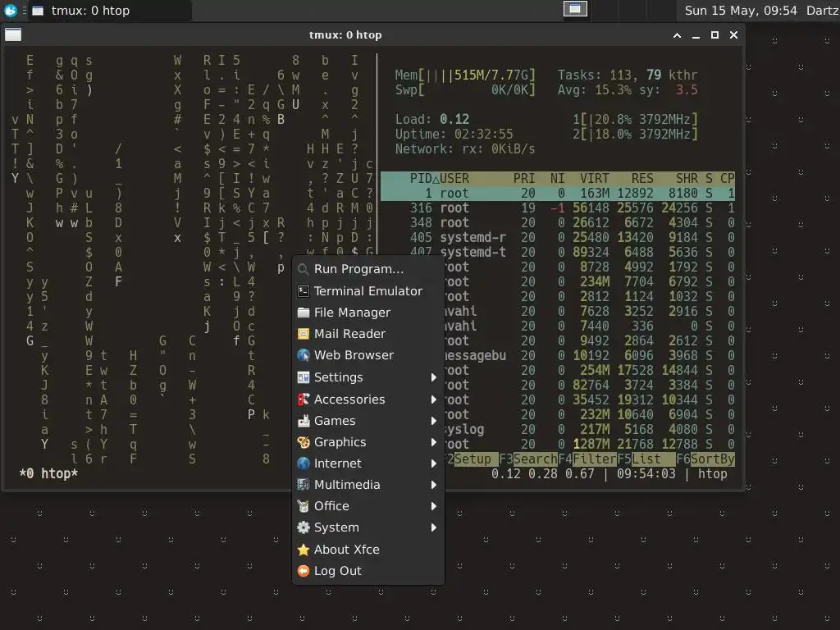This screenshot has width=840, height=630.
Task: Click the window icon on the taskbar button
Action: (x=38, y=11)
